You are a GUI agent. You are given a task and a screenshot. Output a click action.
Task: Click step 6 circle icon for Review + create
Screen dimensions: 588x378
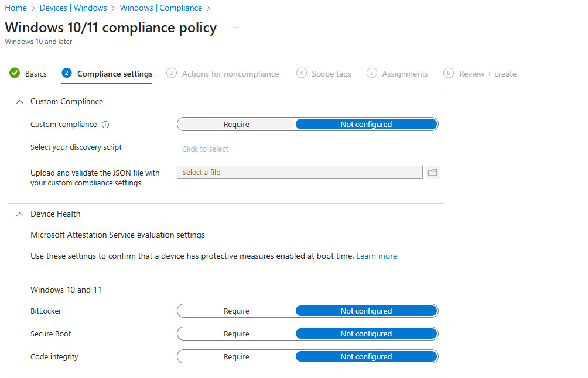pos(449,73)
